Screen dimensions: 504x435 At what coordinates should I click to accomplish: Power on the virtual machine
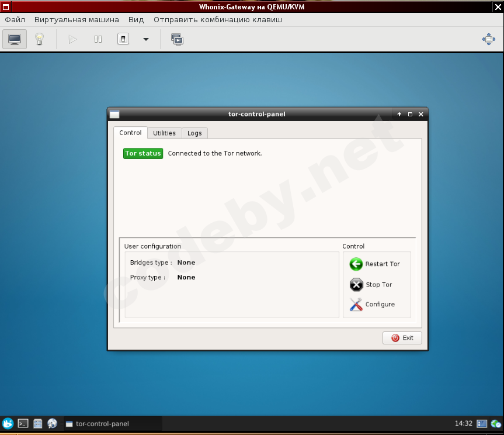72,39
